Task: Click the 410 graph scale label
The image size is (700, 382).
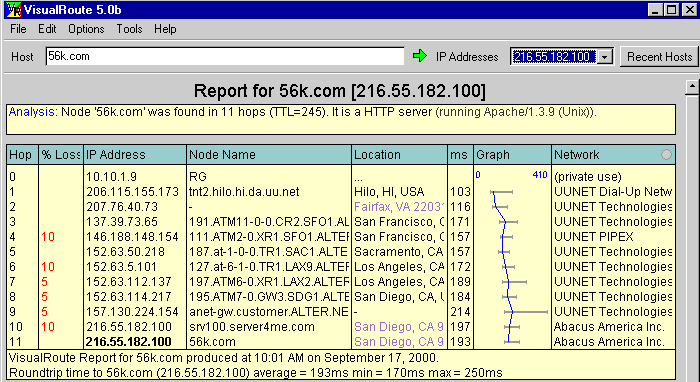Action: pos(540,174)
